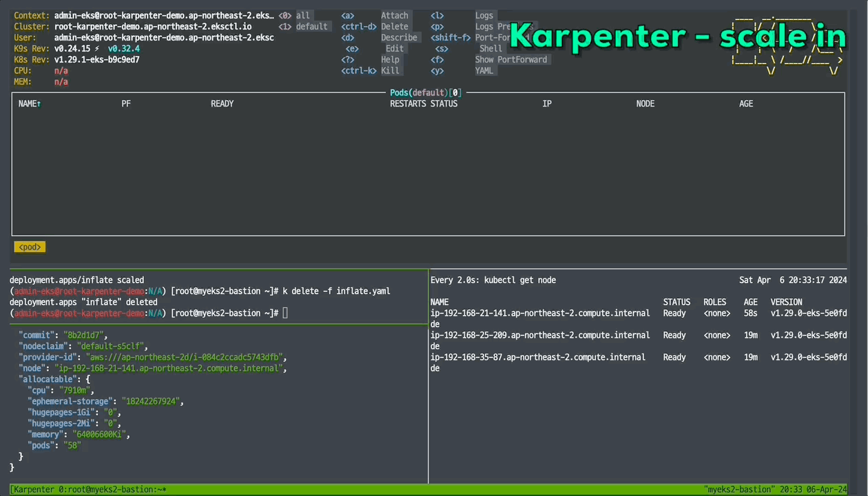Image resolution: width=868 pixels, height=496 pixels.
Task: Click the shell cursor at the empty prompt
Action: pos(285,313)
